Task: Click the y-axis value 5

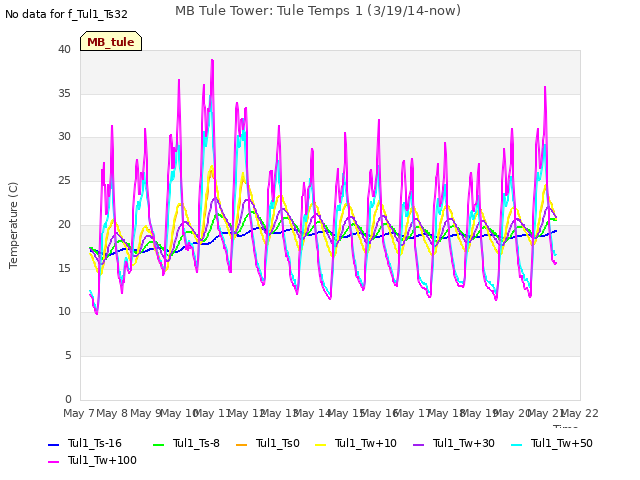Action: 68,356
